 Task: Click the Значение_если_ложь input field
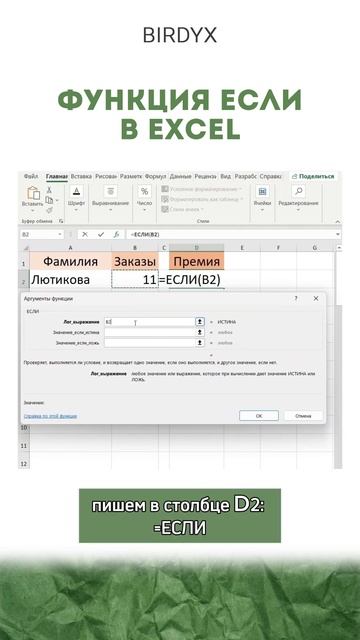149,343
